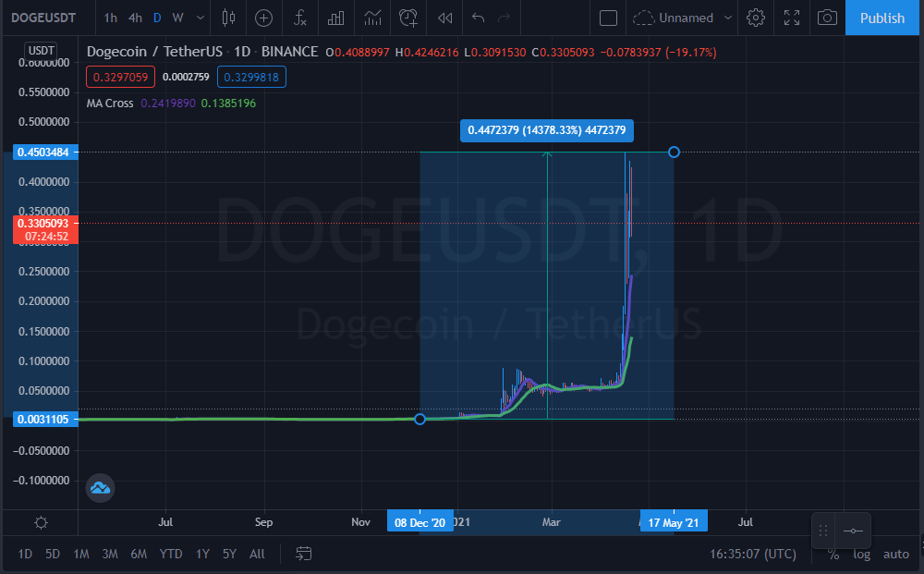Open chart settings via gear icon
This screenshot has width=924, height=574.
click(756, 18)
